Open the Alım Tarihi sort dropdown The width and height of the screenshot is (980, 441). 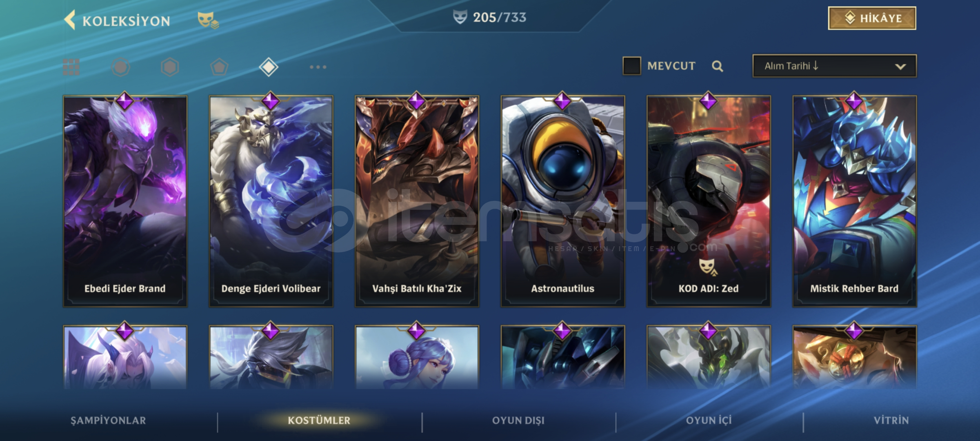pos(834,66)
